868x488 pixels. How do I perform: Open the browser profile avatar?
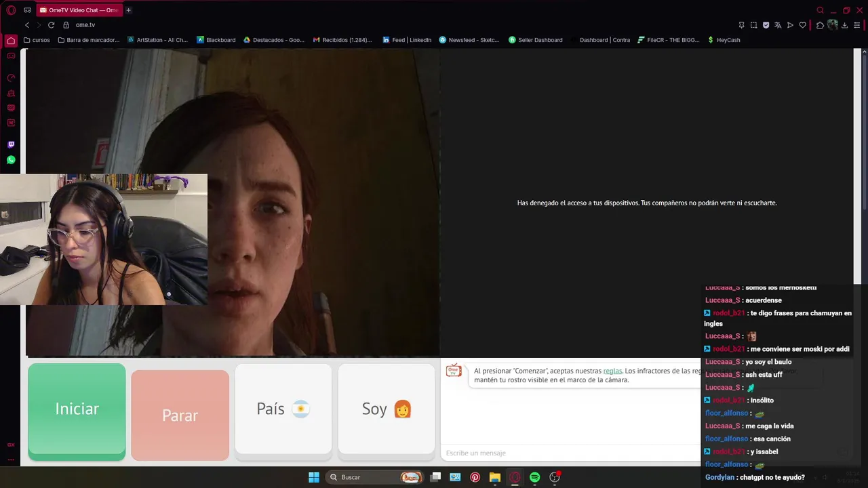pos(833,25)
